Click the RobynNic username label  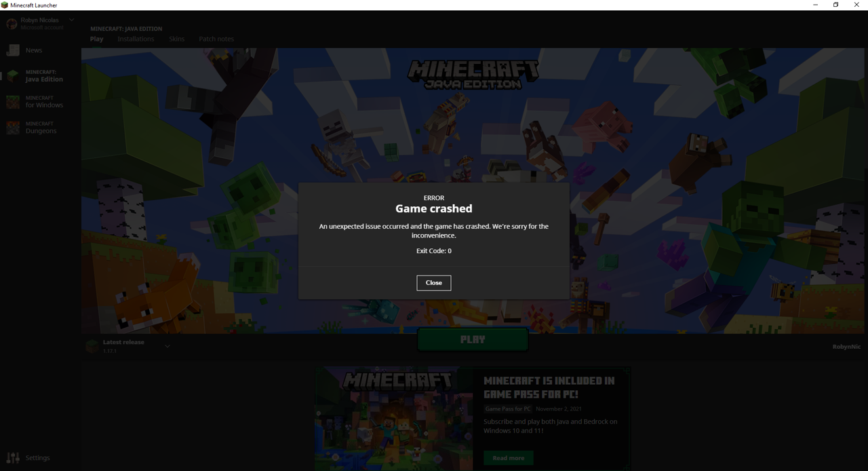[x=846, y=347]
